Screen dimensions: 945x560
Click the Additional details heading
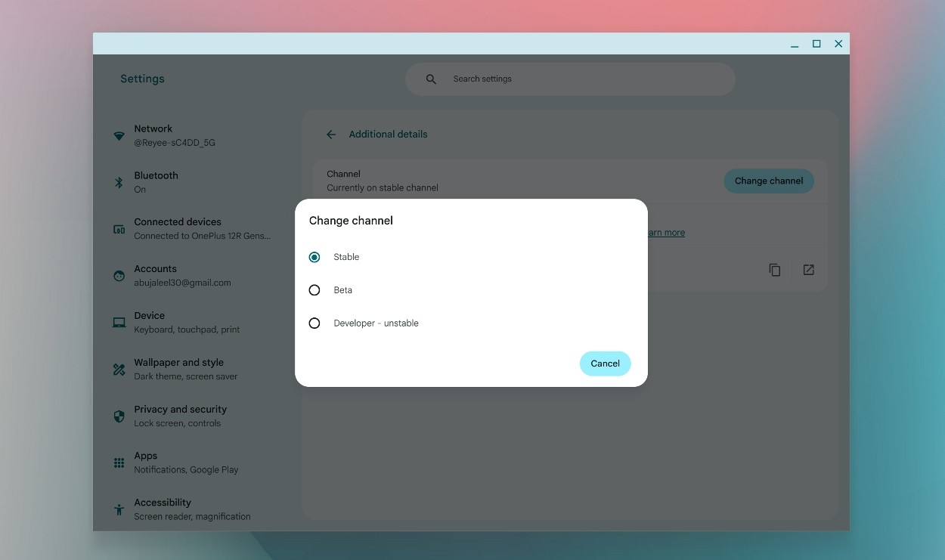click(388, 135)
